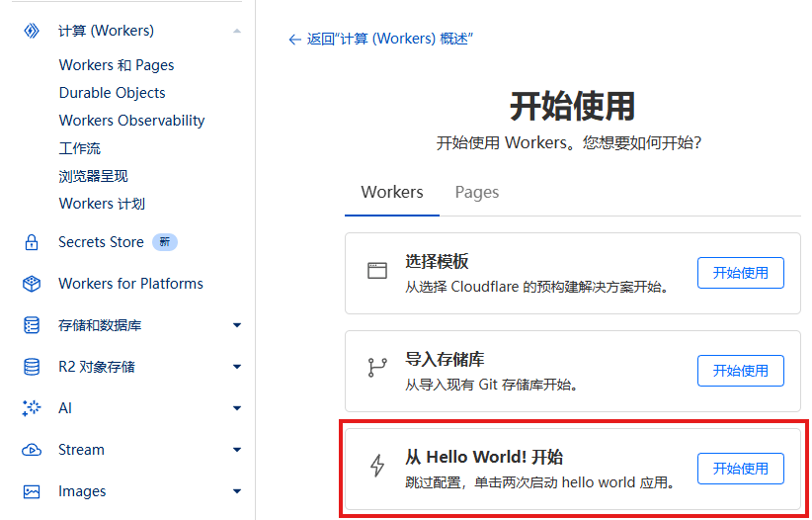Click the git branch icon beside 导入存储库
Viewport: 812px width, 520px height.
pos(377,367)
